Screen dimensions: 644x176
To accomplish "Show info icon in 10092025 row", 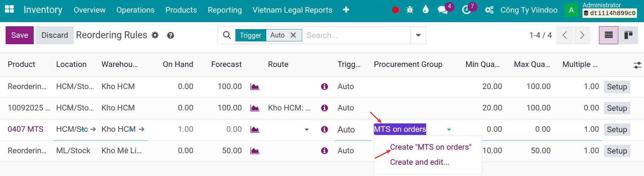I will [x=324, y=108].
